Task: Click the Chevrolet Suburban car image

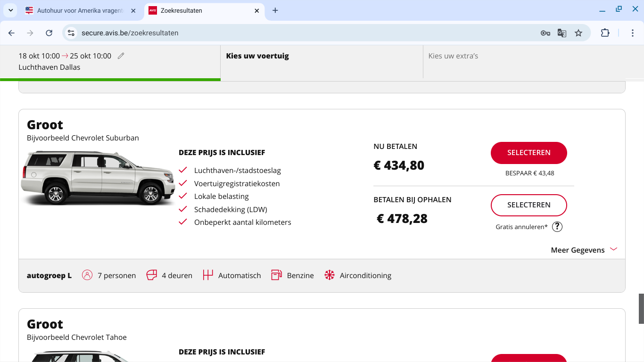Action: coord(98,178)
